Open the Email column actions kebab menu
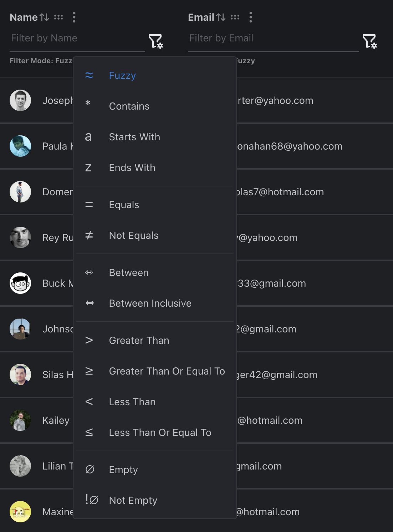 pos(251,17)
